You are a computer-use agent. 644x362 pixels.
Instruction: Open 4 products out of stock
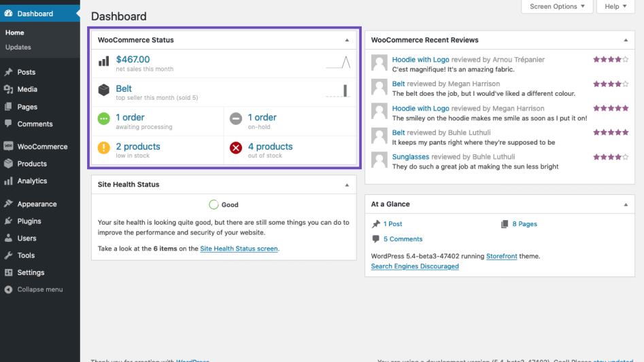[x=270, y=146]
